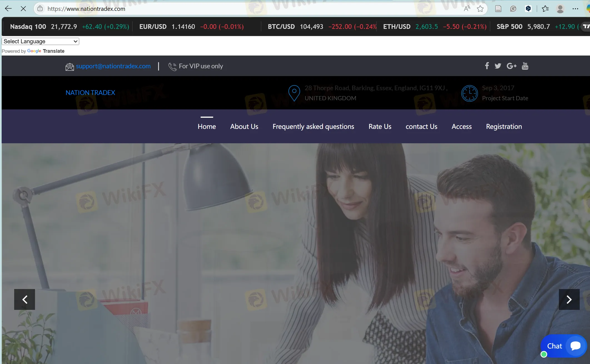
Task: Open the favorites bar dropdown
Action: pos(545,9)
